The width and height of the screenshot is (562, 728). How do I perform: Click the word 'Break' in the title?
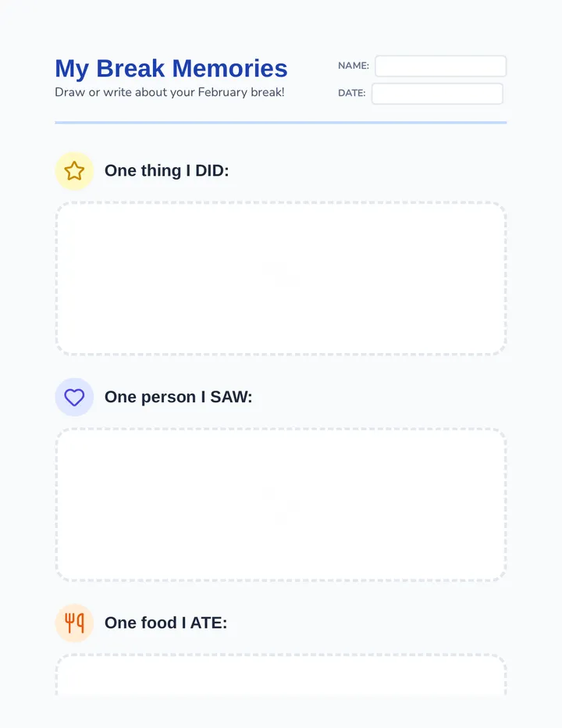pyautogui.click(x=130, y=68)
